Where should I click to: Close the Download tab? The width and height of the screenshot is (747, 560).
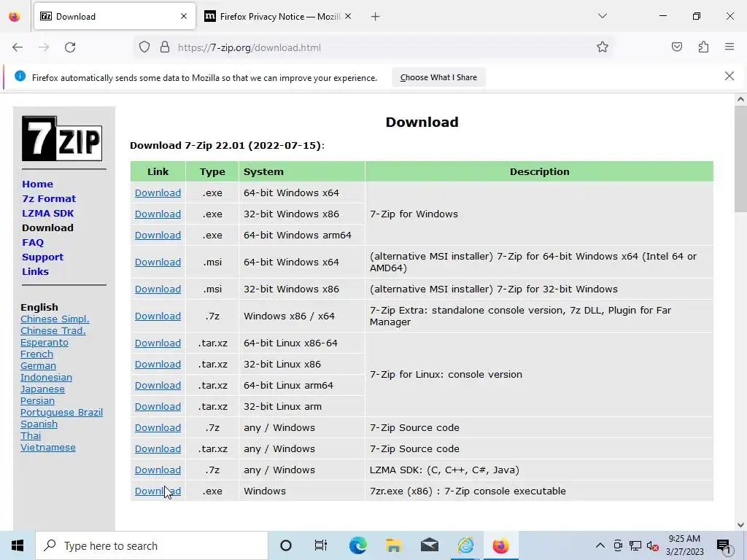(x=184, y=16)
